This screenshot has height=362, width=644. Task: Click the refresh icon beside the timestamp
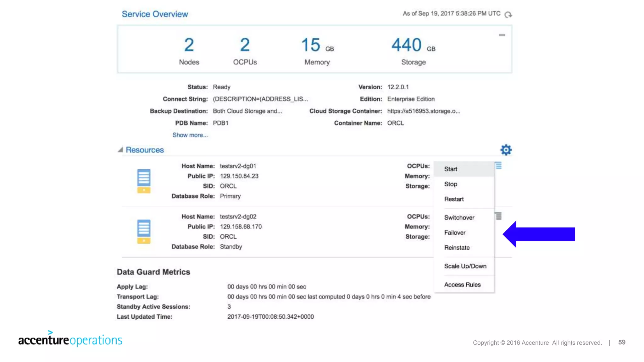[x=508, y=15]
